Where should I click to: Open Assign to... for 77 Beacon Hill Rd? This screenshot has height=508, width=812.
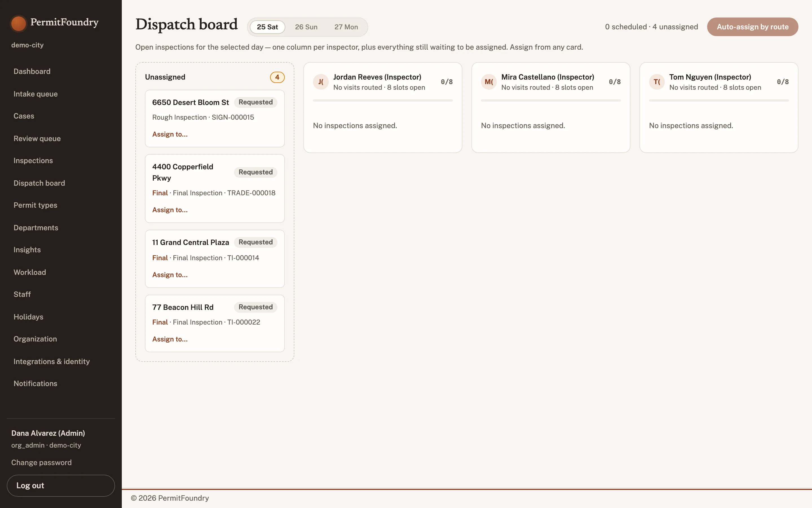(170, 339)
